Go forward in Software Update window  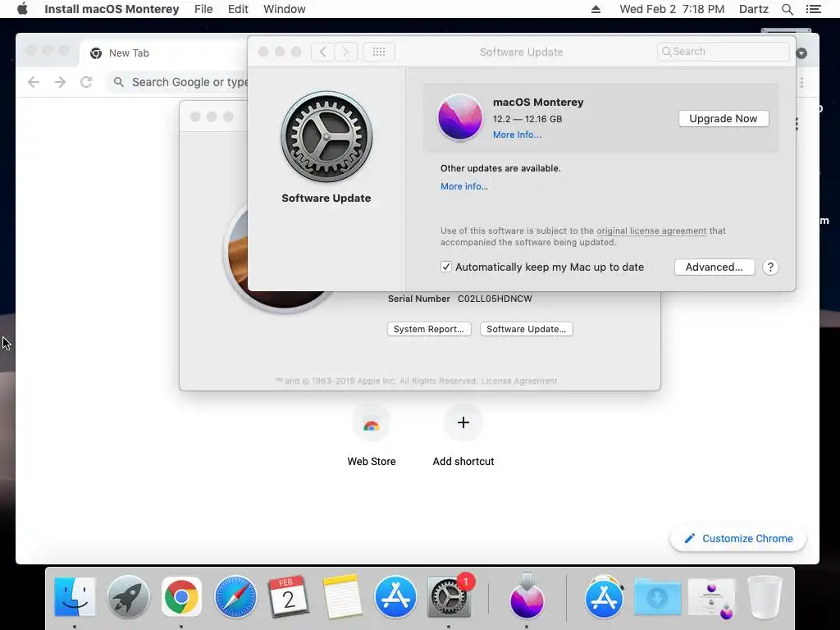pyautogui.click(x=346, y=52)
